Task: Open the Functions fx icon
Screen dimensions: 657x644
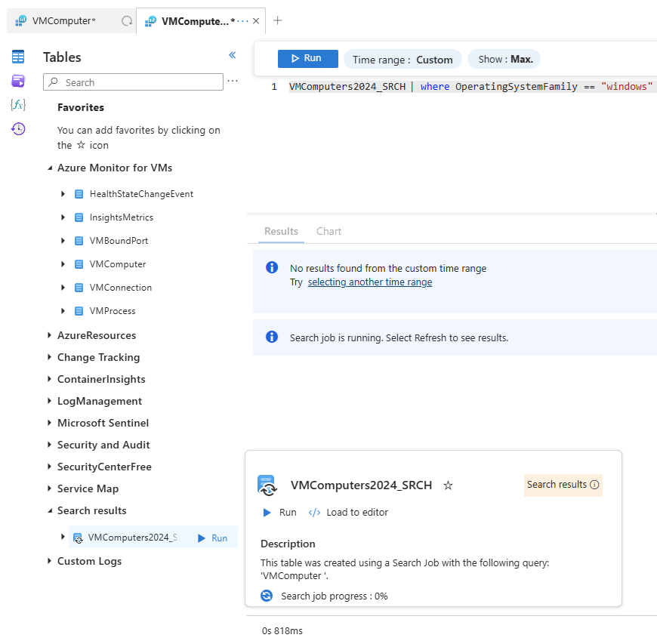Action: (18, 104)
